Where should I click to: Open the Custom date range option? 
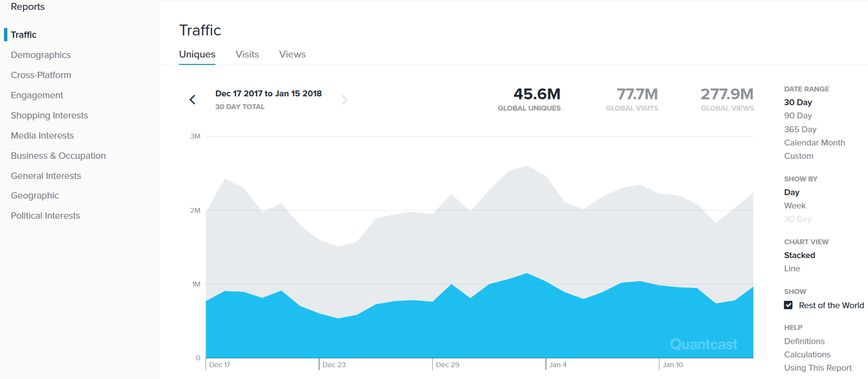798,156
